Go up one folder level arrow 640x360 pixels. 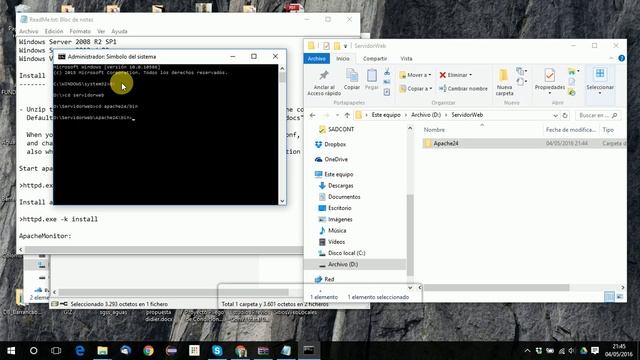pos(347,116)
